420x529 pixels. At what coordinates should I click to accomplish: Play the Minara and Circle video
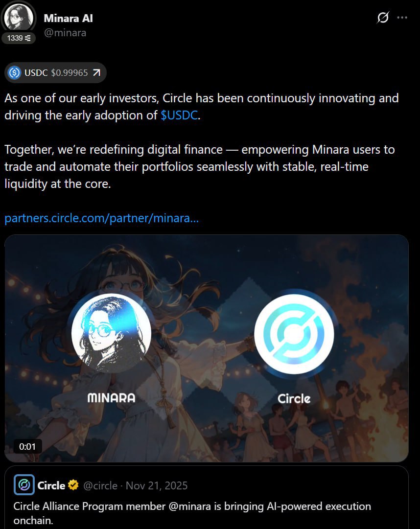[x=207, y=348]
